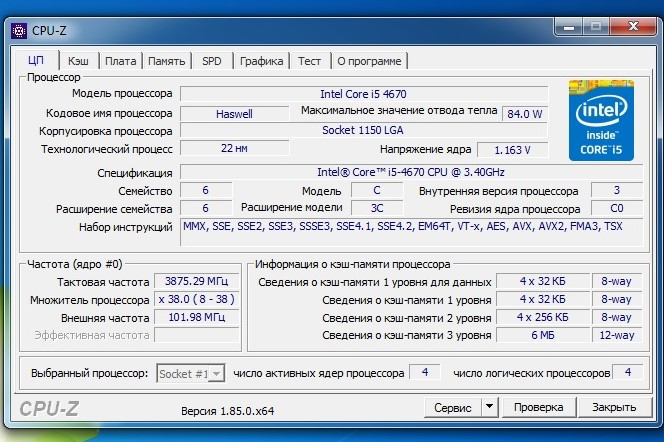Click the specification field i5-4670 CPU @ 3.40GHz
This screenshot has width=664, height=442.
point(411,172)
